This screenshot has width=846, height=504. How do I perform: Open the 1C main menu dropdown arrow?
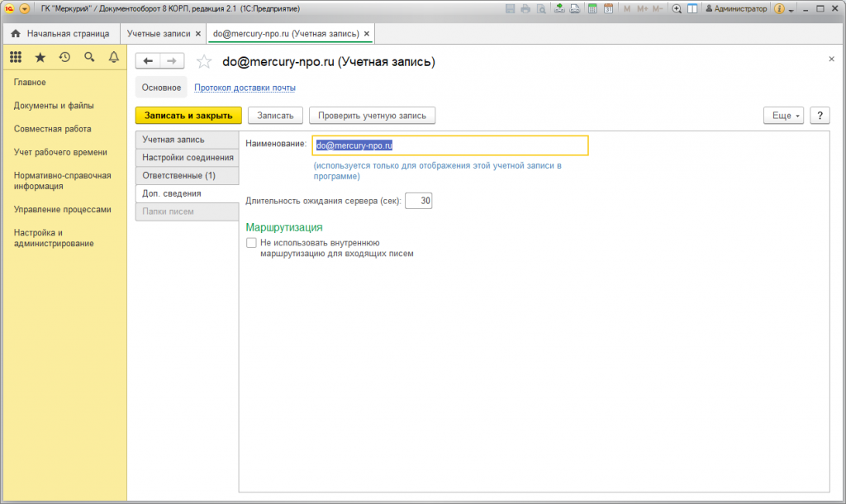click(x=24, y=9)
